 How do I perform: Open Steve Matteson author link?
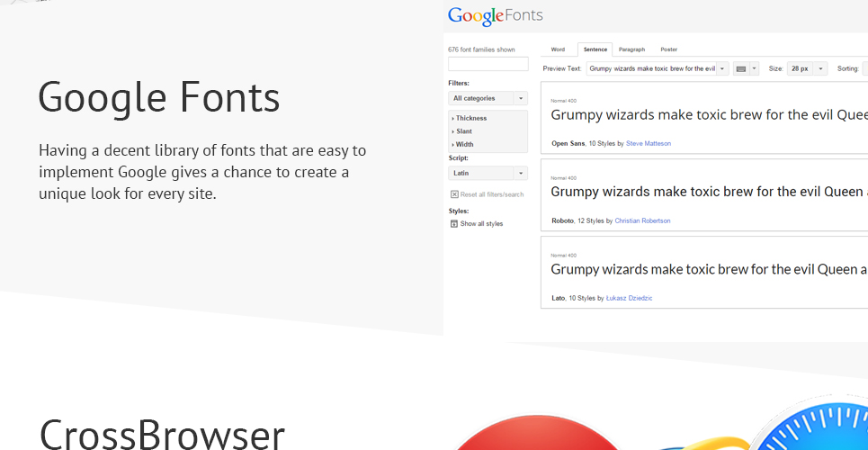coord(649,143)
